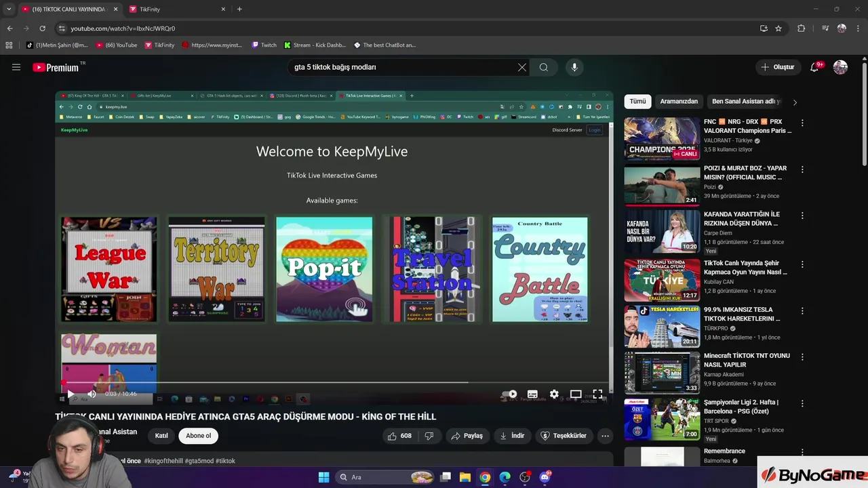Viewport: 868px width, 488px height.
Task: Open more actions three-dot button
Action: pyautogui.click(x=605, y=436)
